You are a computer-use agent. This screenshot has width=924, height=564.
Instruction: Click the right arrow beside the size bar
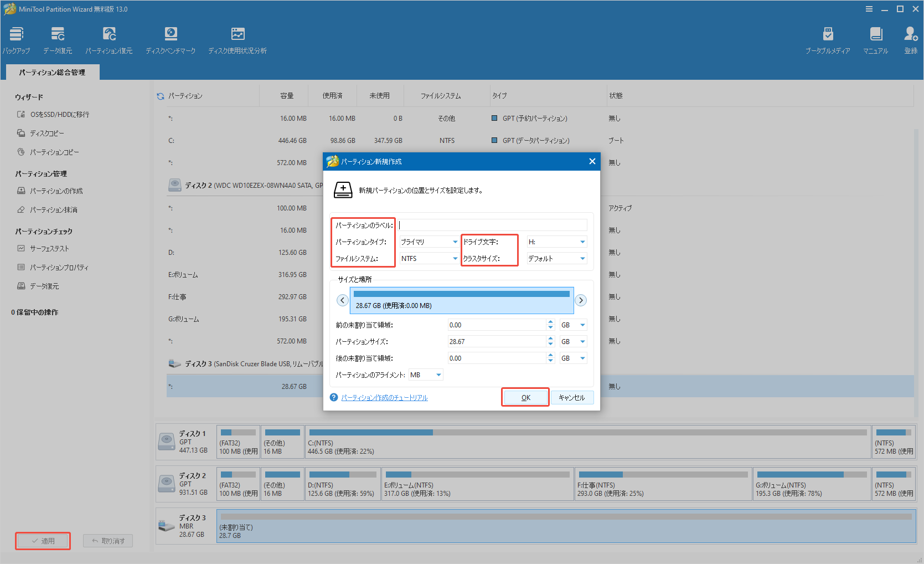pos(580,300)
